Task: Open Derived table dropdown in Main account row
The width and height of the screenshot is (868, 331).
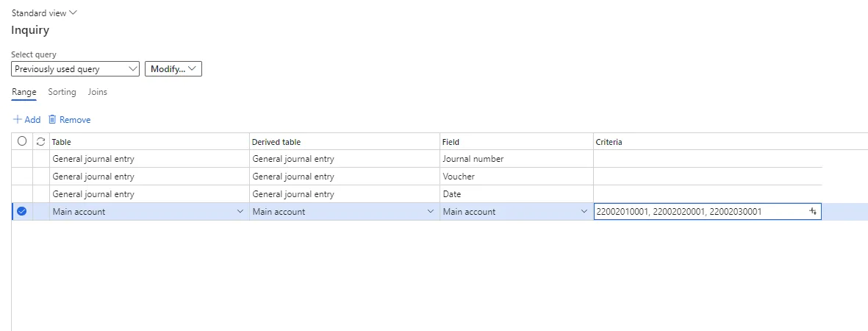Action: point(431,211)
